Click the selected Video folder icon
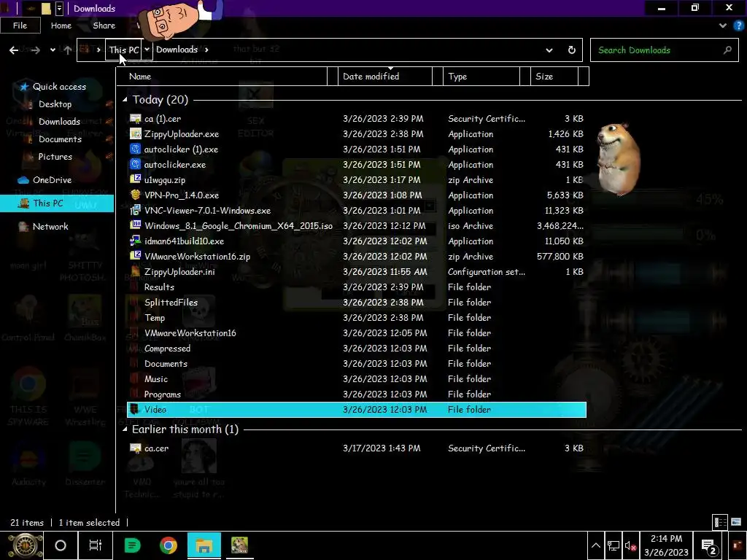The height and width of the screenshot is (560, 747). click(135, 410)
